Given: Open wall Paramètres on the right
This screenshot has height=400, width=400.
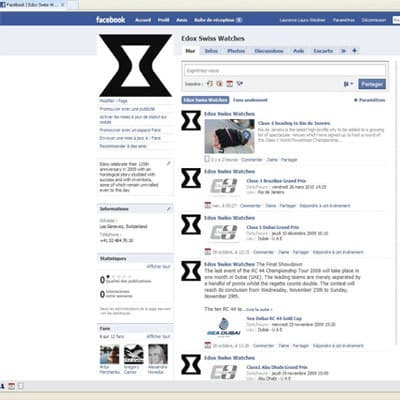Looking at the screenshot, I should point(369,100).
